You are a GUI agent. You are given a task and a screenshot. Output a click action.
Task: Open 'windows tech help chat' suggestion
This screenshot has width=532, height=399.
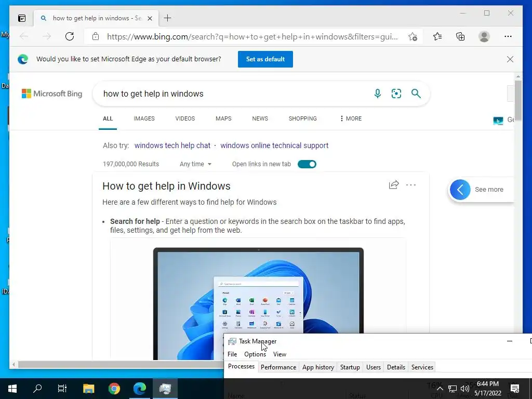tap(172, 145)
